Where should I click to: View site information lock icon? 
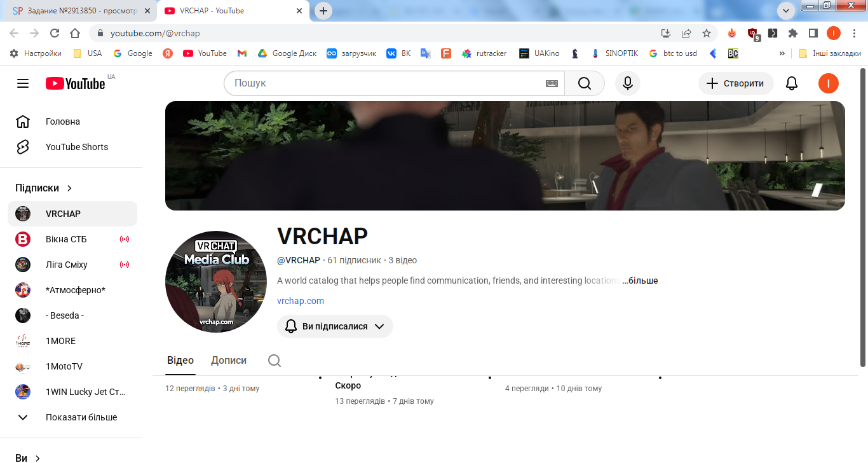click(x=100, y=33)
